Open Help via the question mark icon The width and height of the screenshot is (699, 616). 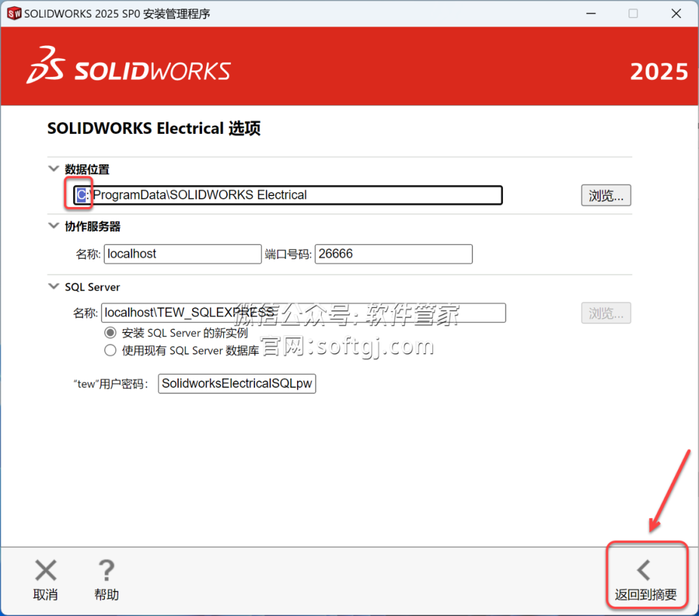coord(106,570)
